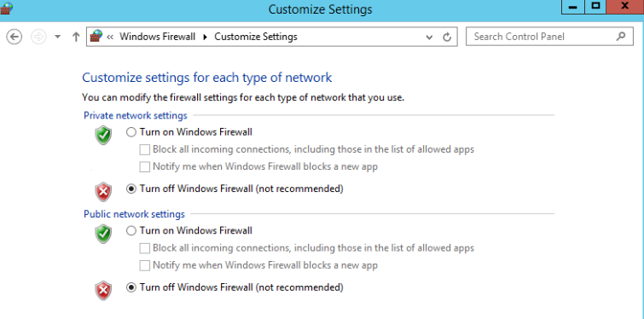This screenshot has width=644, height=319.
Task: Open the recent locations dropdown arrow
Action: 57,37
